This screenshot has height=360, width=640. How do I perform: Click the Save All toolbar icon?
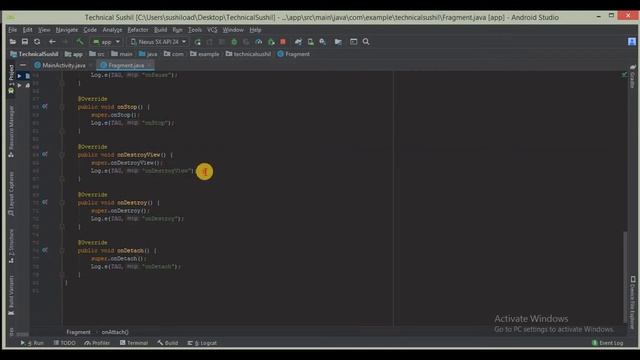tap(25, 42)
